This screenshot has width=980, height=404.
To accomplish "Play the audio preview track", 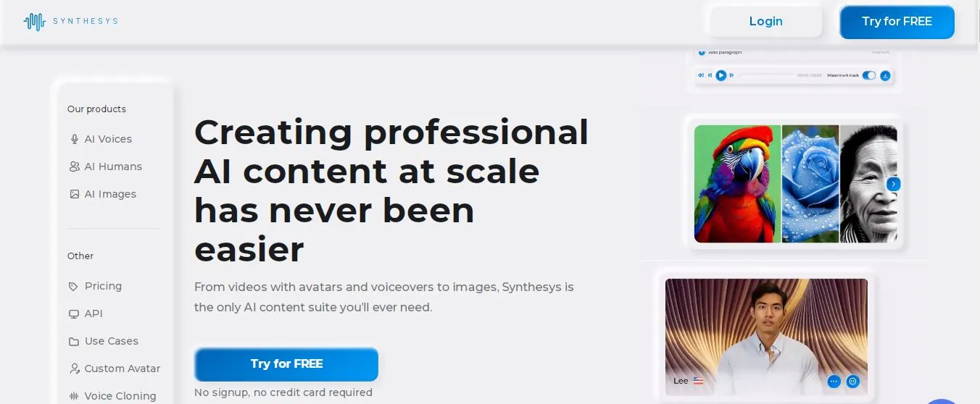I will 721,75.
